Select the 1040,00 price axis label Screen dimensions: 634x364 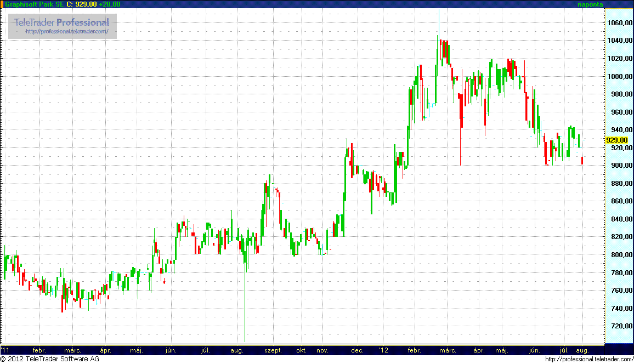620,41
